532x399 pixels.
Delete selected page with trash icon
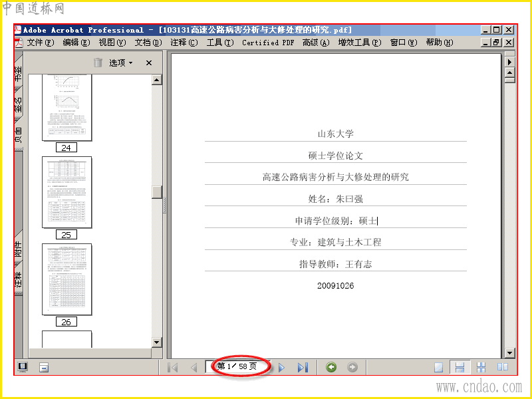click(98, 63)
